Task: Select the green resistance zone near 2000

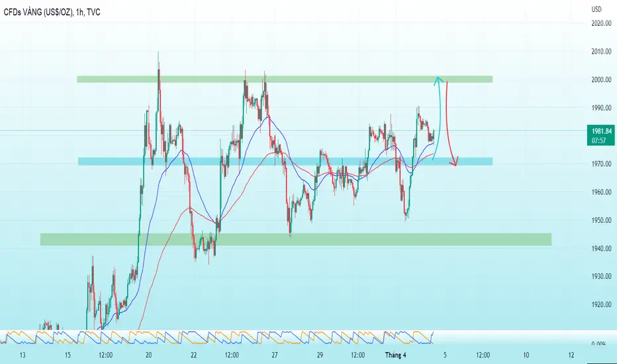Action: click(x=285, y=79)
